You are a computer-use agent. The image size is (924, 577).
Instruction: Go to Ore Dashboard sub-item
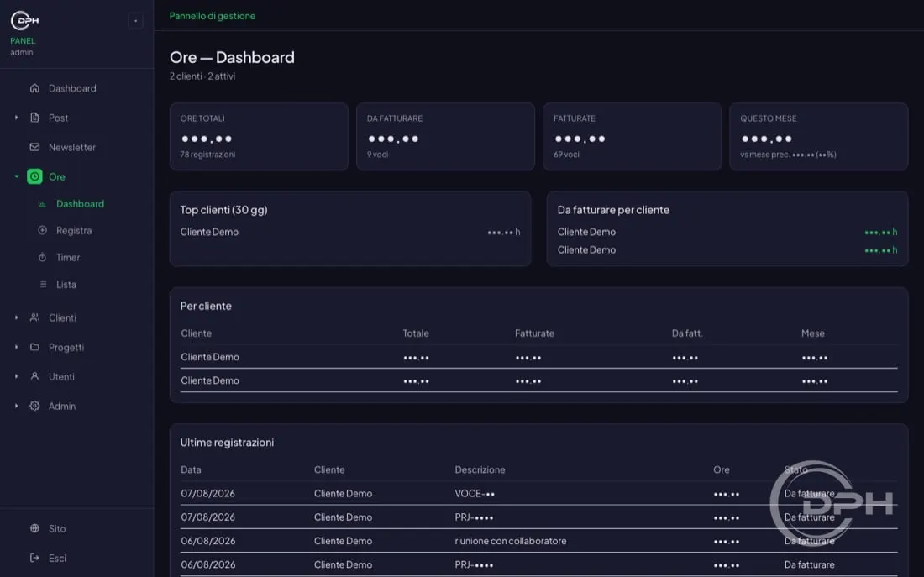[x=80, y=204]
